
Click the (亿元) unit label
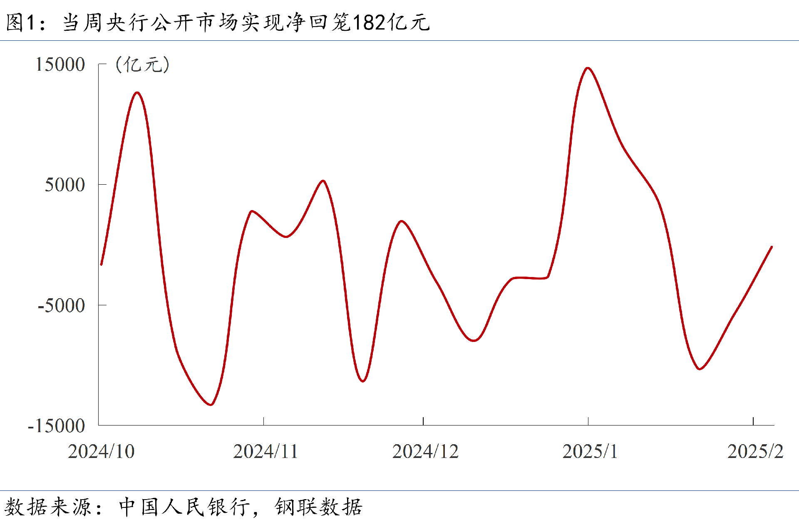(x=142, y=64)
